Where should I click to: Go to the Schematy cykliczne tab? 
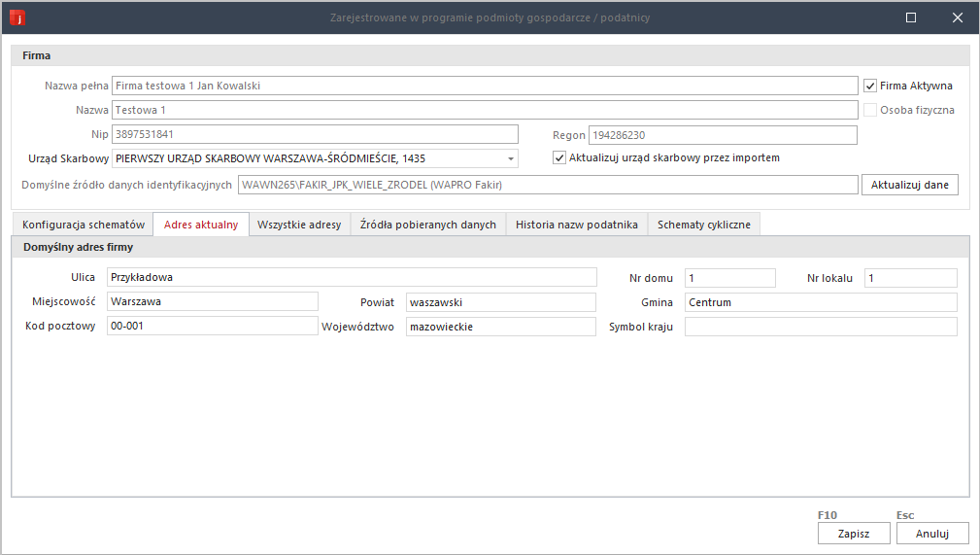pos(703,225)
